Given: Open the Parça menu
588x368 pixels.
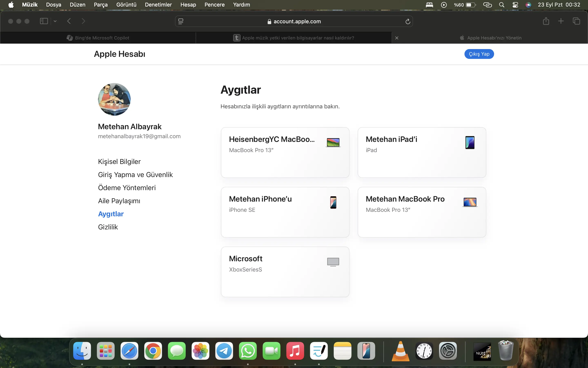Looking at the screenshot, I should click(x=101, y=5).
